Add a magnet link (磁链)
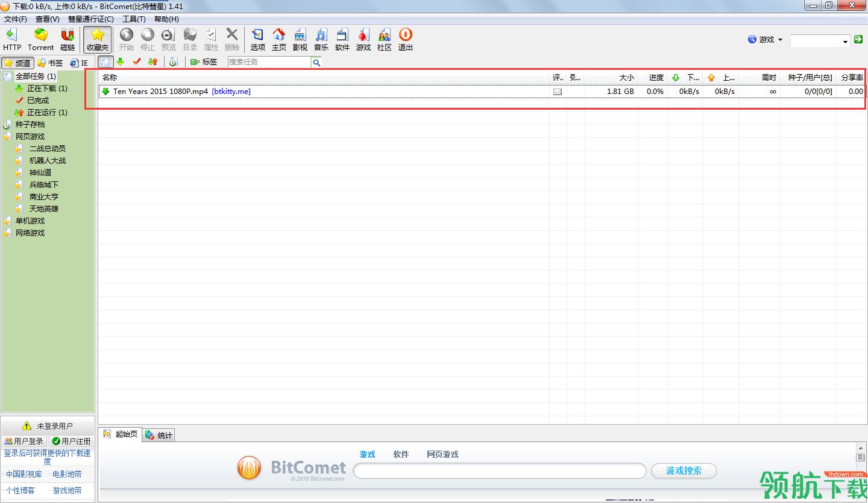This screenshot has height=503, width=868. (x=68, y=39)
